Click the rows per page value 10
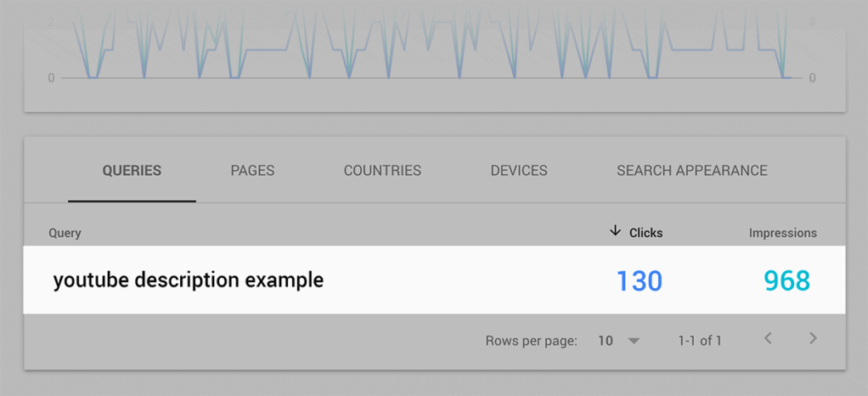The width and height of the screenshot is (868, 396). [x=606, y=341]
